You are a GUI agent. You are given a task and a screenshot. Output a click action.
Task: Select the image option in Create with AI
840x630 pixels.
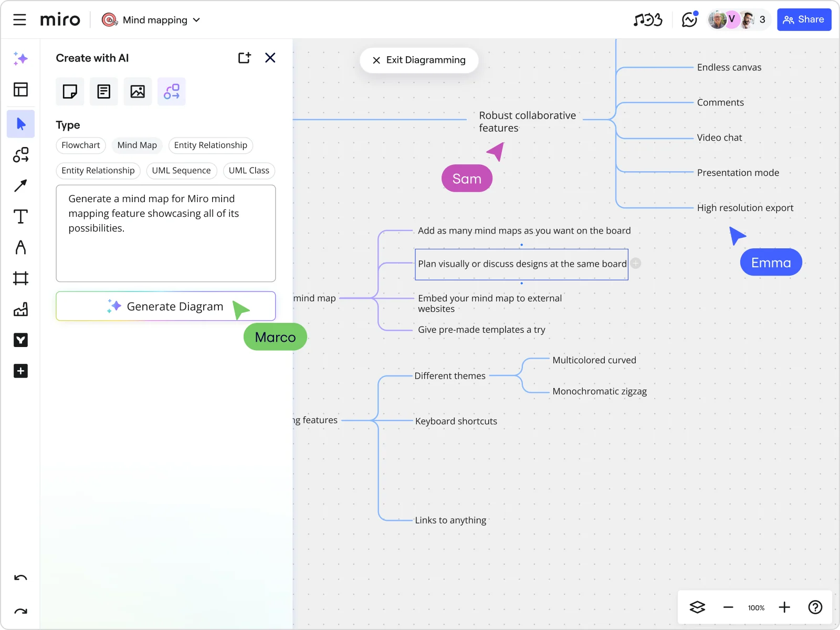[137, 91]
